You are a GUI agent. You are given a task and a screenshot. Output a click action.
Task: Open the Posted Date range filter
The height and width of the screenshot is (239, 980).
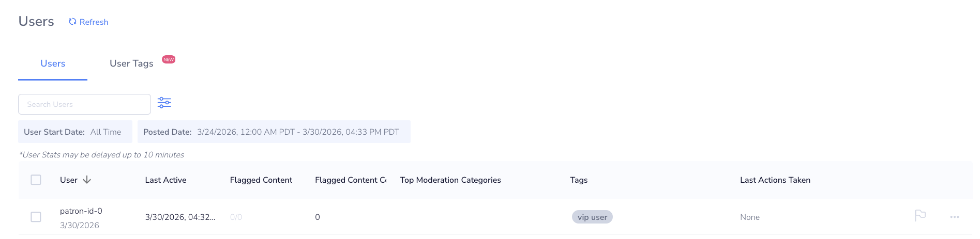pos(274,132)
